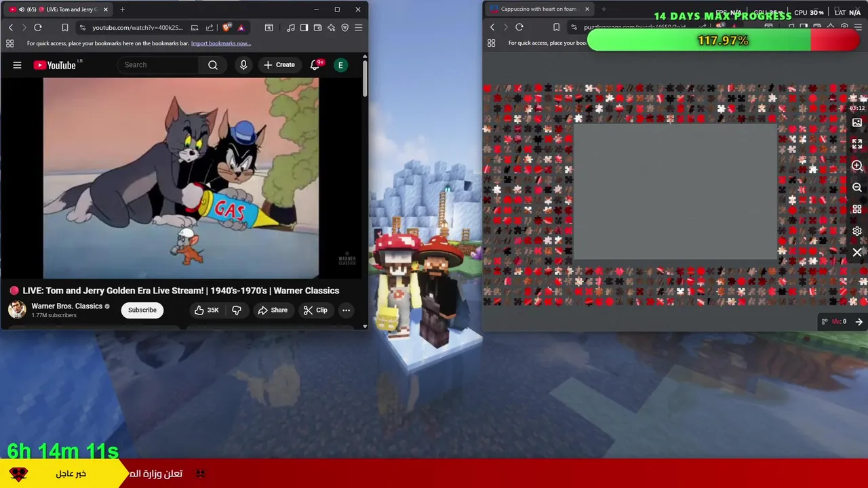
Task: Open Warner Bros. Classics channel avatar
Action: pos(17,310)
